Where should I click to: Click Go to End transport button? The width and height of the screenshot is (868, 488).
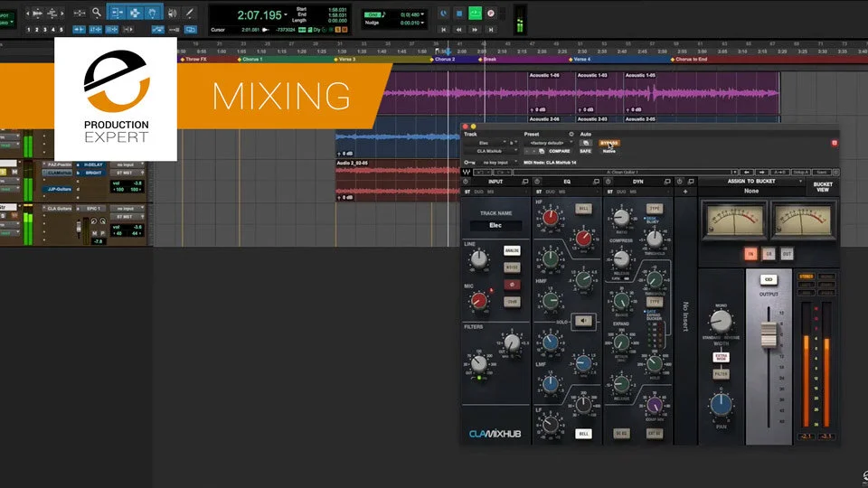(x=490, y=29)
